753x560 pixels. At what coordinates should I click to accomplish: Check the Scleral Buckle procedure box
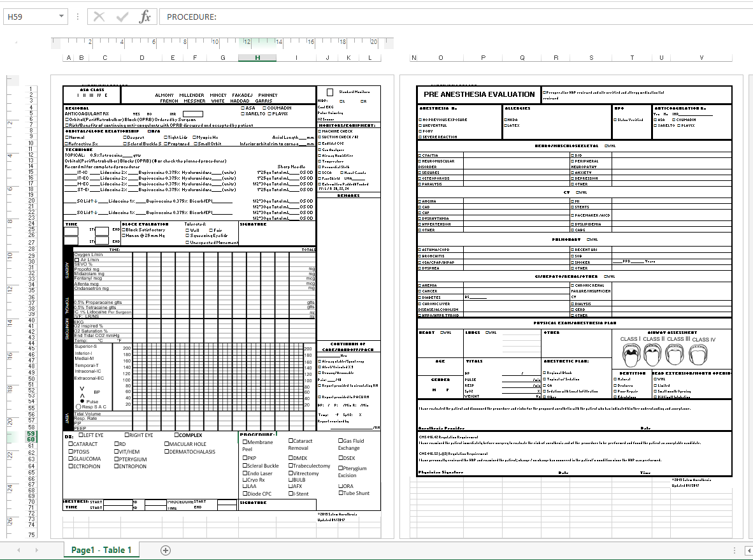245,465
